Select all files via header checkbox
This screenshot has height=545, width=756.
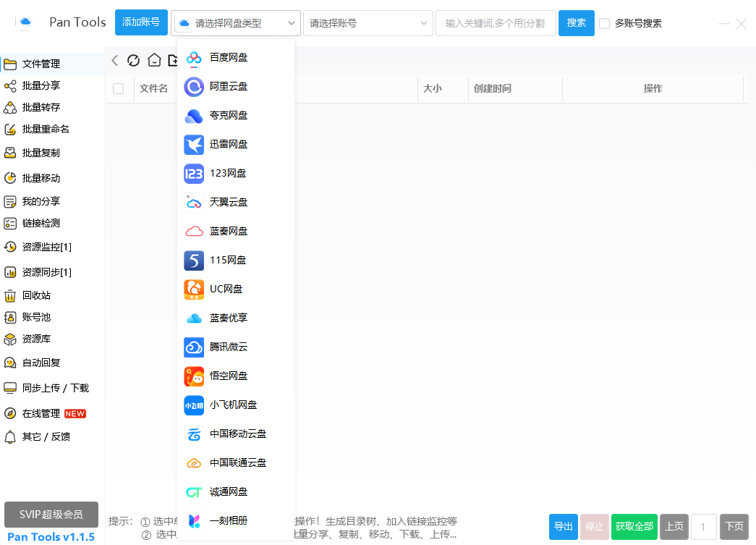pos(119,88)
